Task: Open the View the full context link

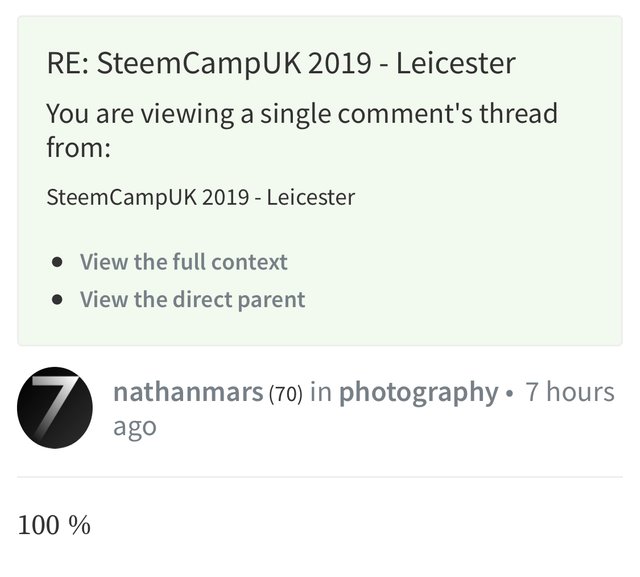Action: (184, 262)
